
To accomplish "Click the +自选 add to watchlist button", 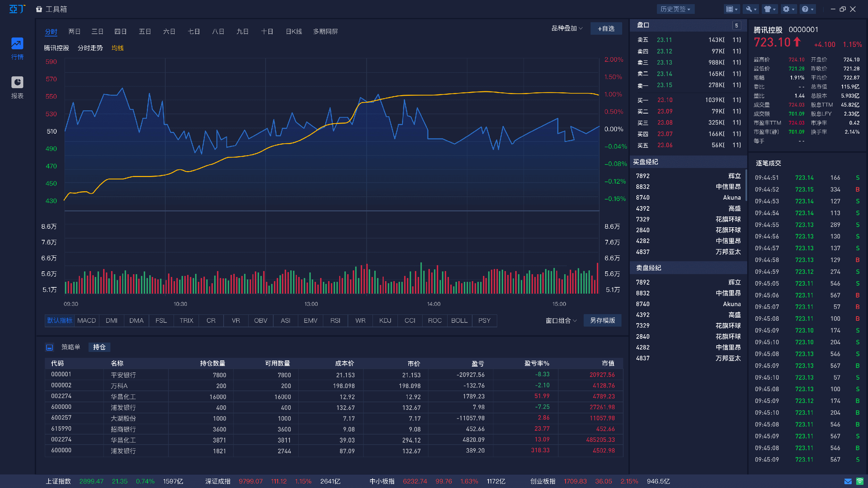I will click(x=606, y=28).
